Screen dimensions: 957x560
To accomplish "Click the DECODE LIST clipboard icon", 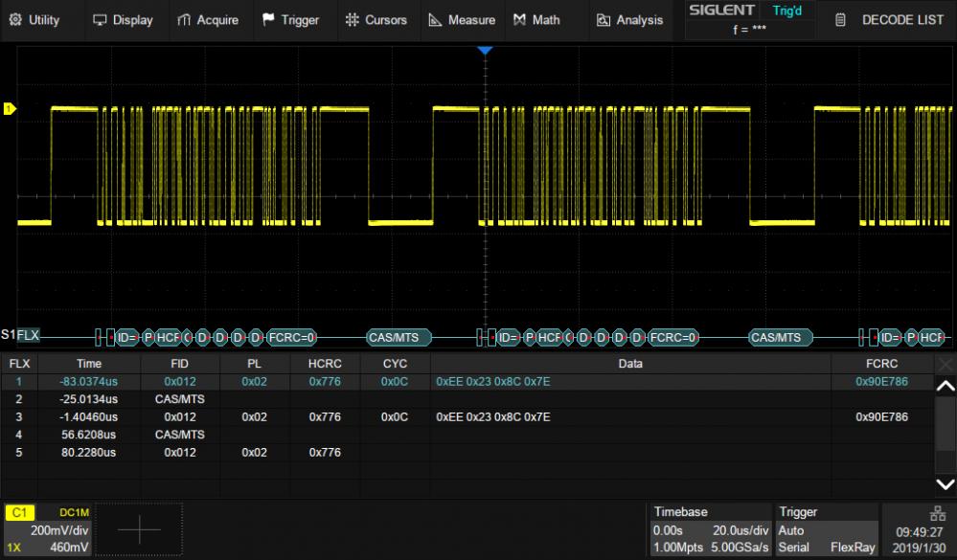I will (839, 19).
